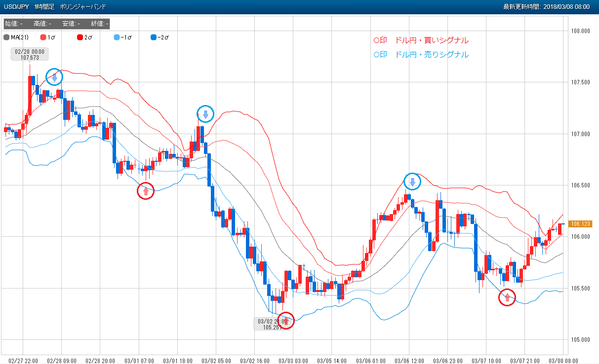This screenshot has height=364, width=599.
Task: Click the light blue -1σ legend swatch
Action: point(117,37)
